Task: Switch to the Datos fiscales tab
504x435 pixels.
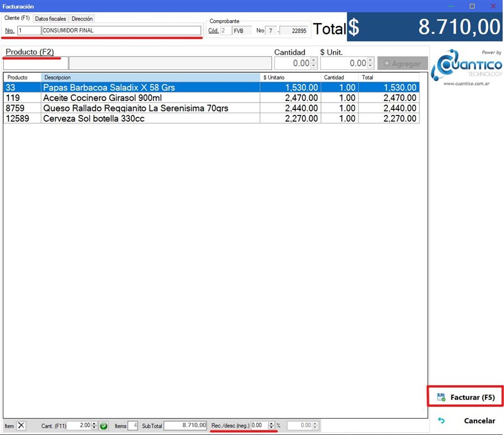Action: 50,18
